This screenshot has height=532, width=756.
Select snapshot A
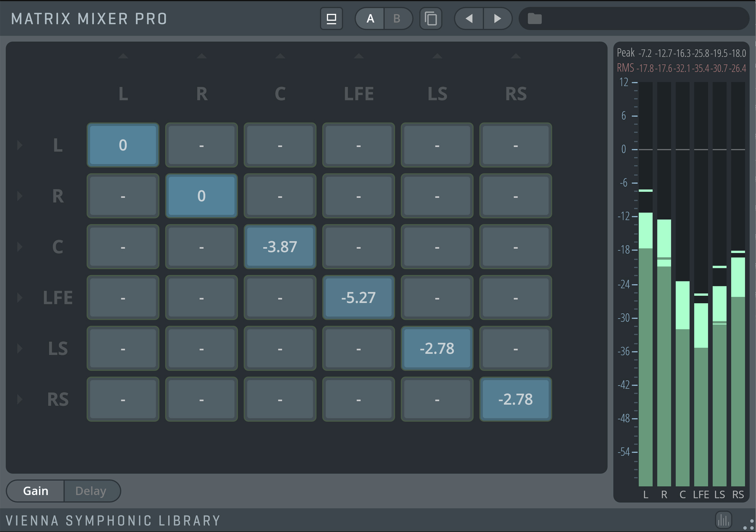[x=371, y=19]
